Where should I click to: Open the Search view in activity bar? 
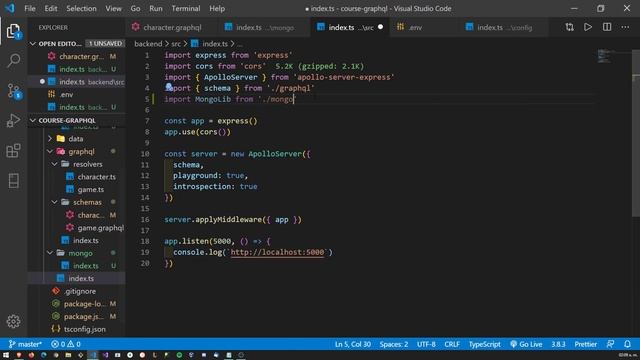(13, 60)
